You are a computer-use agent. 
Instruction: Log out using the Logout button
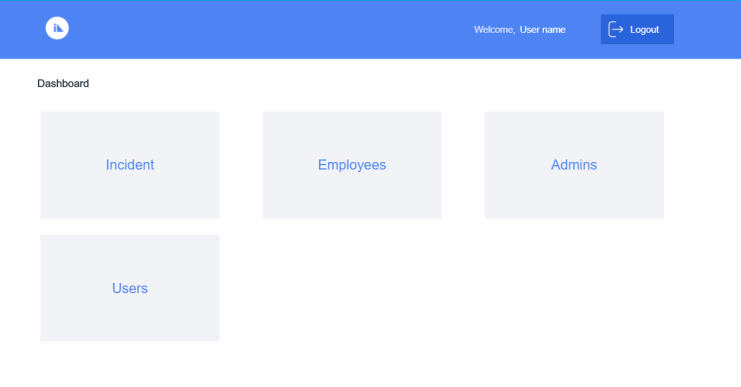(637, 29)
